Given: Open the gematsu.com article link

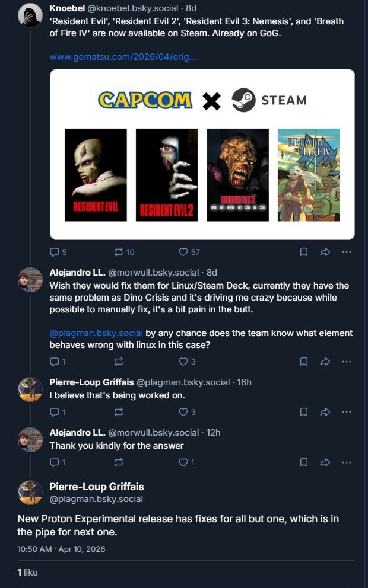Looking at the screenshot, I should [123, 57].
